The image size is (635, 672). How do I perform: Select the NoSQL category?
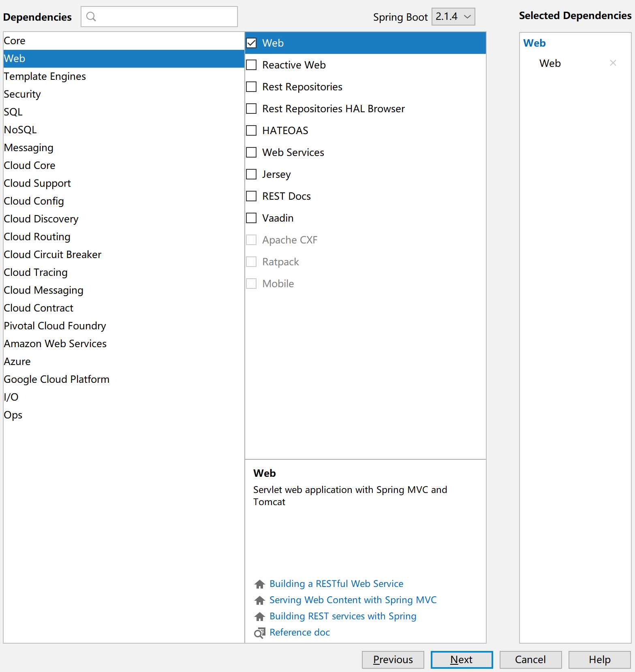tap(124, 130)
